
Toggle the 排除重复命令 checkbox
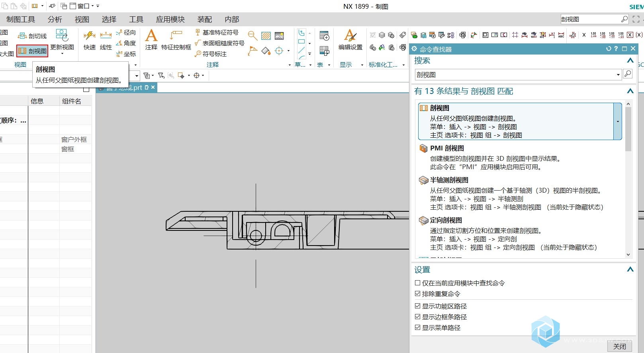pyautogui.click(x=417, y=294)
